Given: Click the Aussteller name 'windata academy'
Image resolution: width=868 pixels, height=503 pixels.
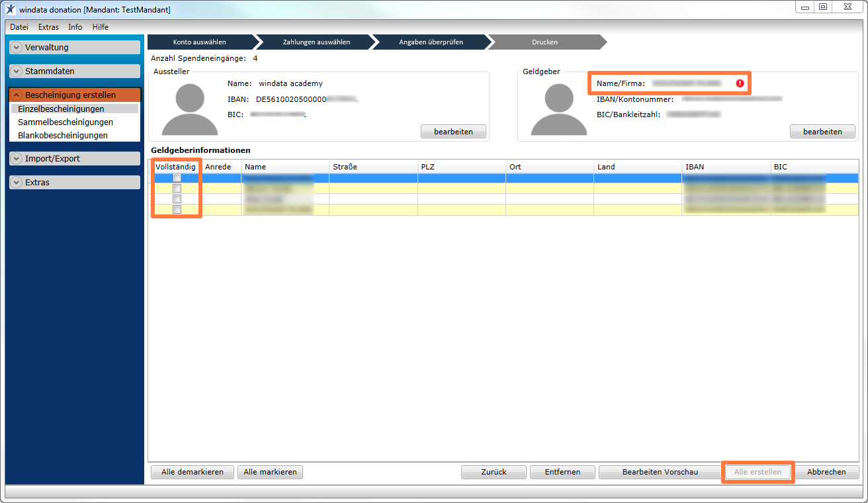Looking at the screenshot, I should 290,83.
